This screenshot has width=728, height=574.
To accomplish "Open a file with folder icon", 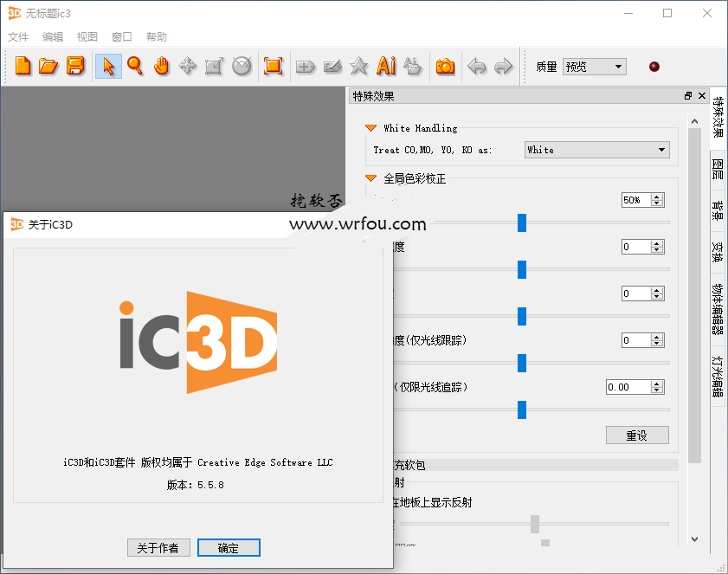I will click(x=48, y=67).
